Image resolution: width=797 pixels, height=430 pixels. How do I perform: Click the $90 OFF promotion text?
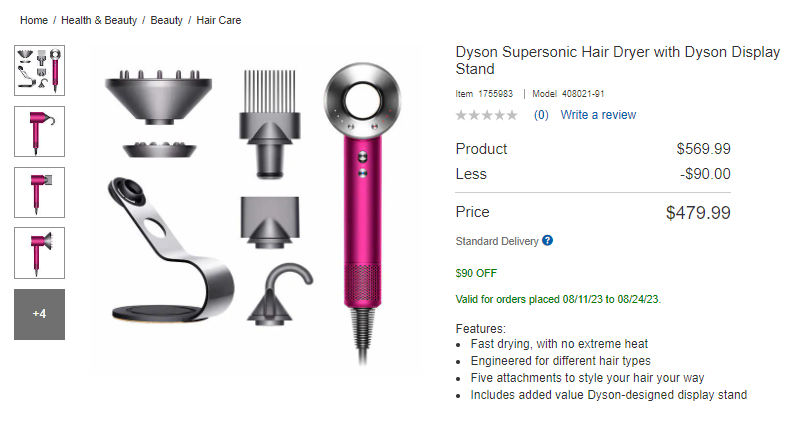click(x=476, y=273)
